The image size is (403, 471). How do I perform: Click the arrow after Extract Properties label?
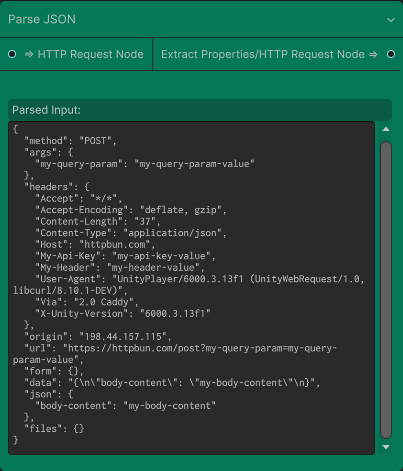373,54
